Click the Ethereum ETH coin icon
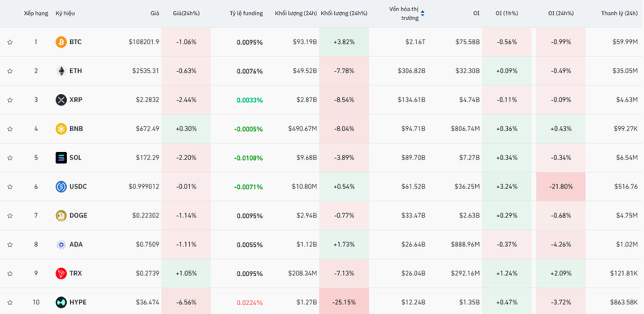644x314 pixels. pyautogui.click(x=61, y=71)
